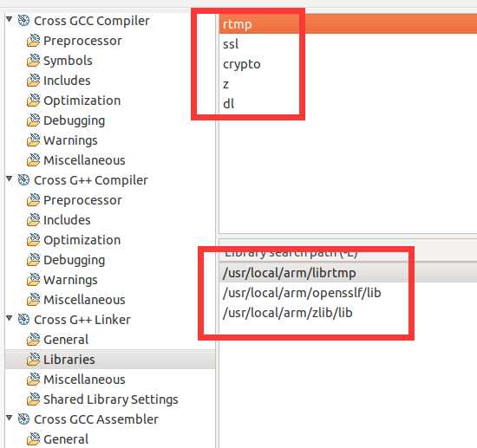Open Optimization under Cross G++ Compiler
Viewport: 477px width, 448px height.
(x=82, y=240)
